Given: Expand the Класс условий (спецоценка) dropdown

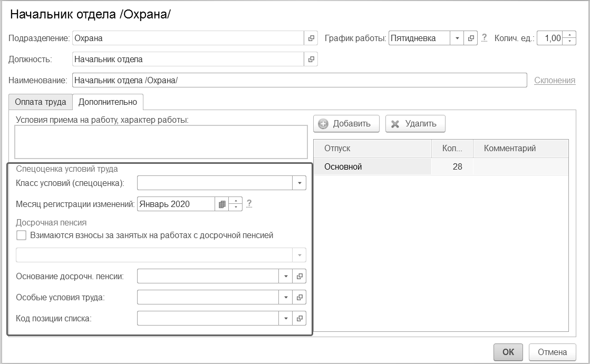Looking at the screenshot, I should point(299,183).
